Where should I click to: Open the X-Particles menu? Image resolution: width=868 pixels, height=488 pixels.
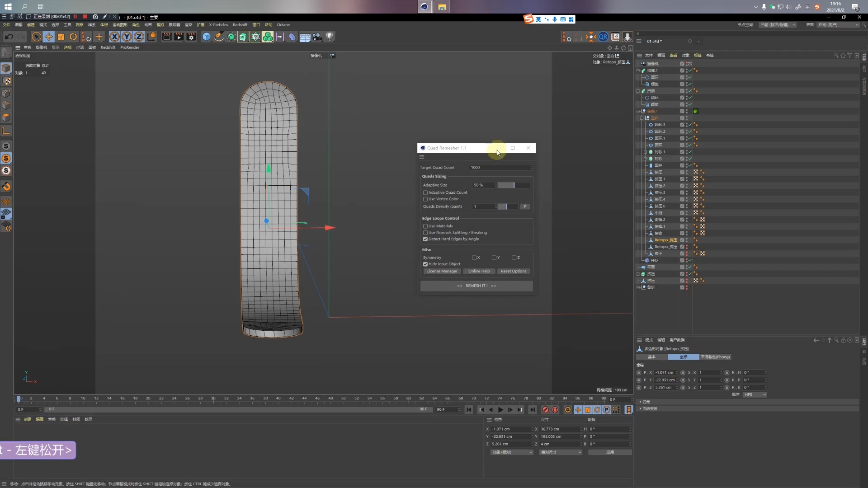(x=218, y=25)
